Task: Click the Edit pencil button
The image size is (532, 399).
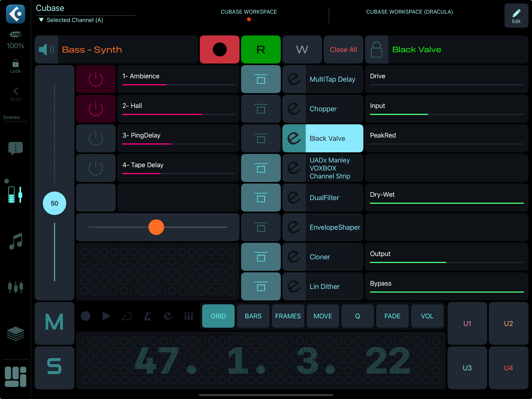Action: (516, 15)
